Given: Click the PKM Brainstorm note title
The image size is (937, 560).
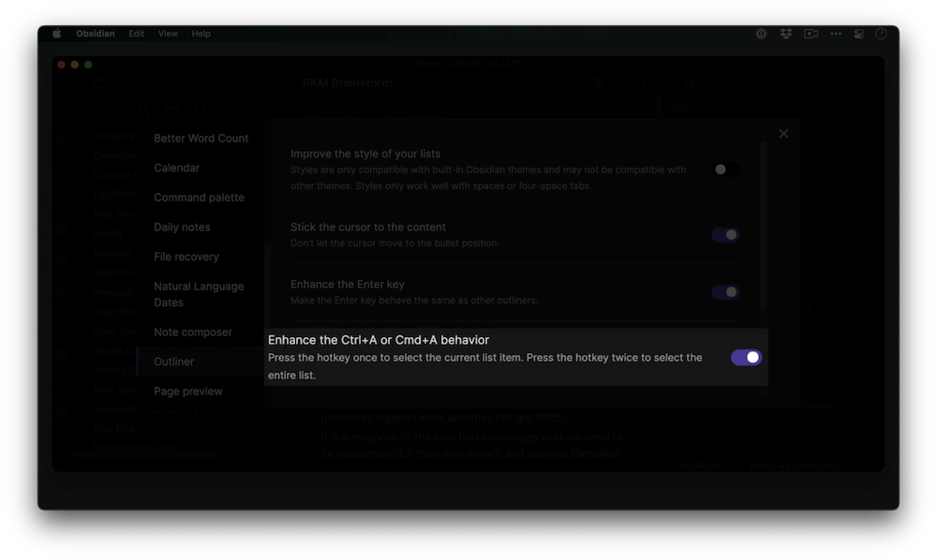Looking at the screenshot, I should [x=347, y=83].
